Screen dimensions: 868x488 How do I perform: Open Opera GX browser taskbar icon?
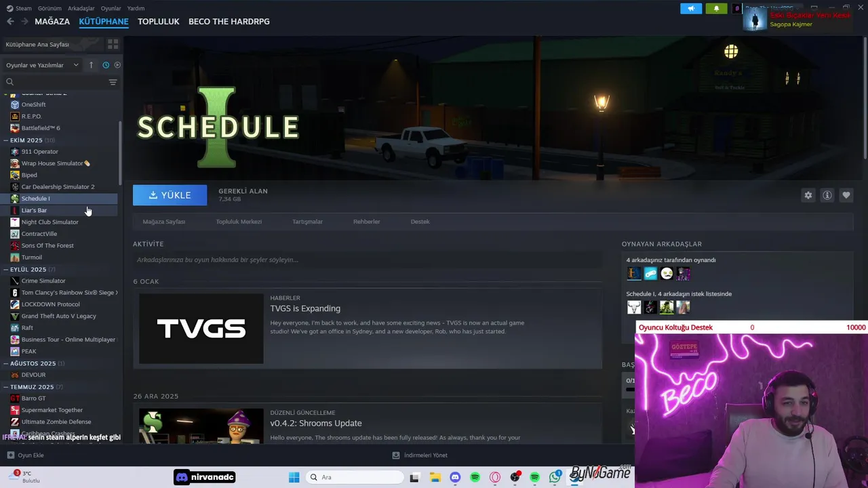[x=495, y=477]
